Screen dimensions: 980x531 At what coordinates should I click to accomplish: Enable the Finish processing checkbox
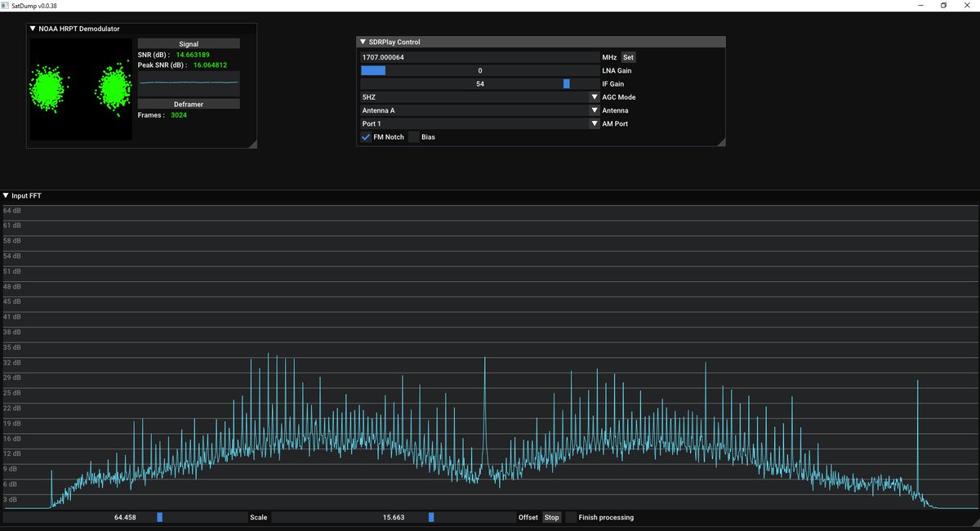tap(570, 517)
